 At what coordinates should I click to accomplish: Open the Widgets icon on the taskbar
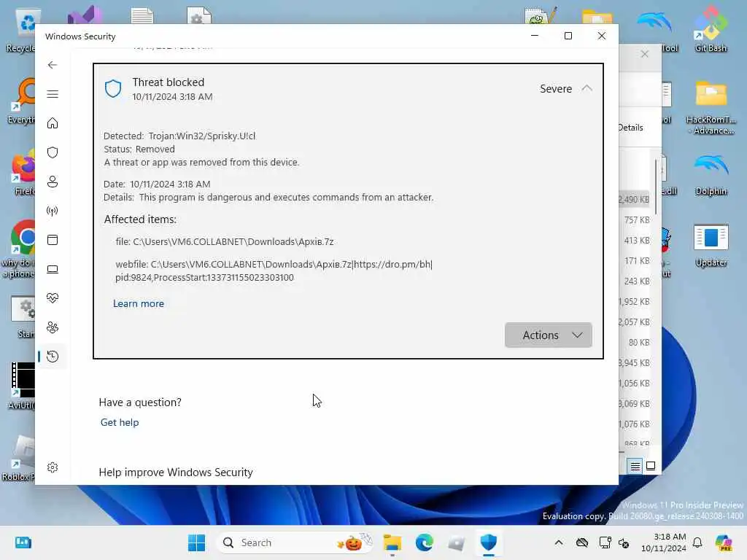(x=23, y=542)
